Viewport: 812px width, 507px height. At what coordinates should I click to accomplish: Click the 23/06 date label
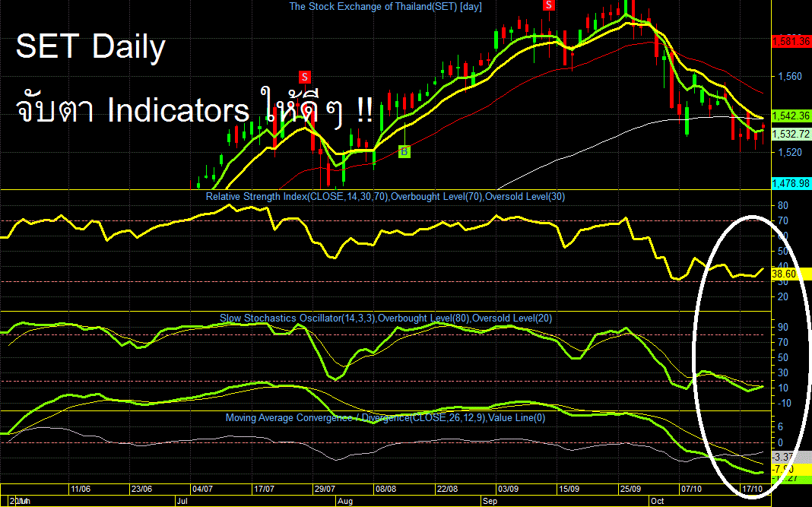(x=141, y=489)
